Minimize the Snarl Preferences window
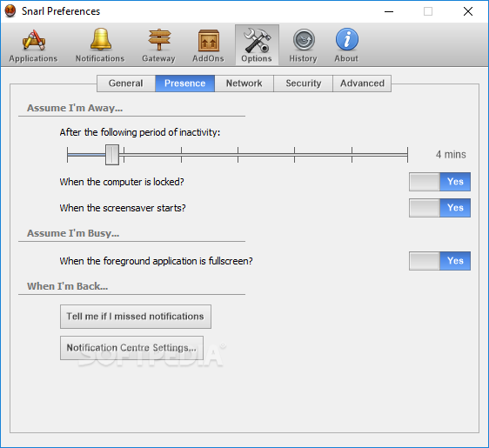Image resolution: width=489 pixels, height=448 pixels. click(389, 11)
